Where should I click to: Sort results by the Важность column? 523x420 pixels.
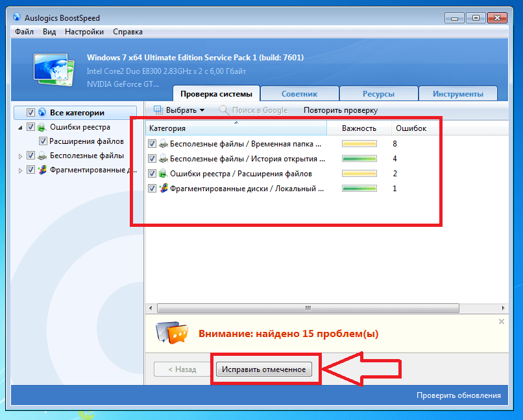click(x=359, y=128)
